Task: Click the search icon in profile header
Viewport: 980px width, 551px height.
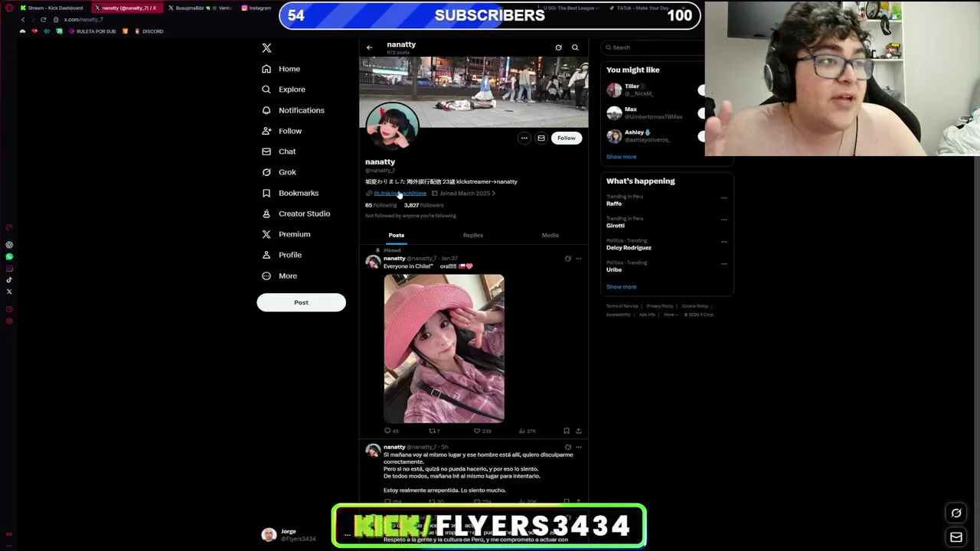Action: (575, 47)
